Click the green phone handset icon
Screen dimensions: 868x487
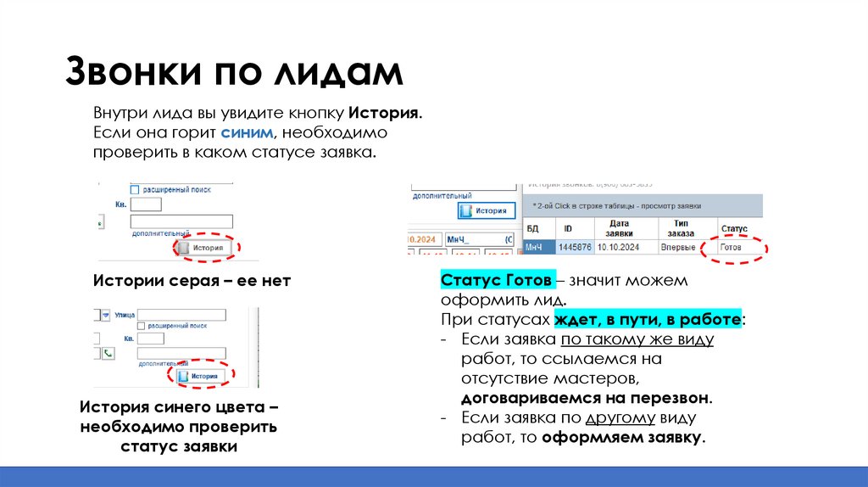(108, 353)
